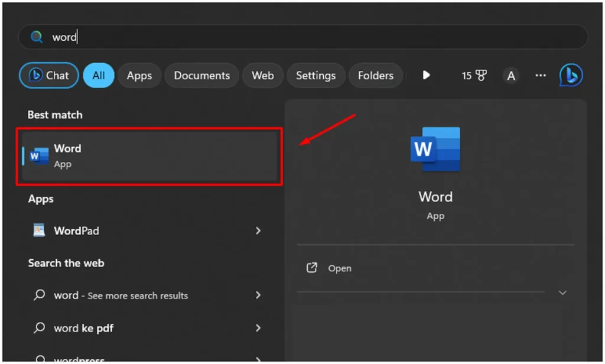Switch to the Folders filter tab
This screenshot has width=605, height=364.
pyautogui.click(x=375, y=75)
